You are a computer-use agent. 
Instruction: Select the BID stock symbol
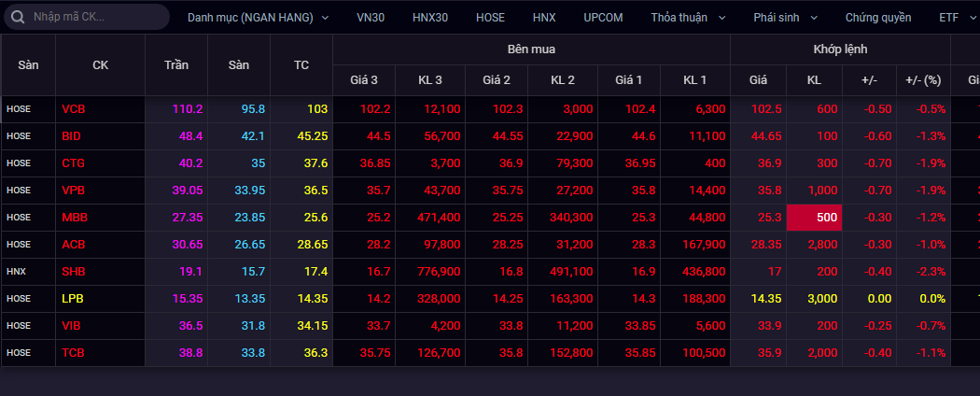tap(71, 135)
